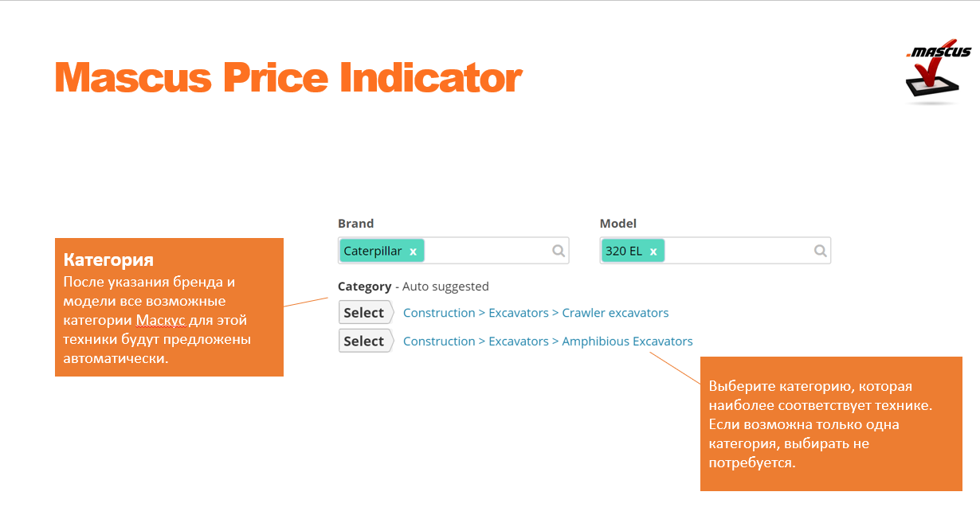The image size is (980, 523).
Task: Select the orange Выберите категорию callout box
Action: point(831,423)
